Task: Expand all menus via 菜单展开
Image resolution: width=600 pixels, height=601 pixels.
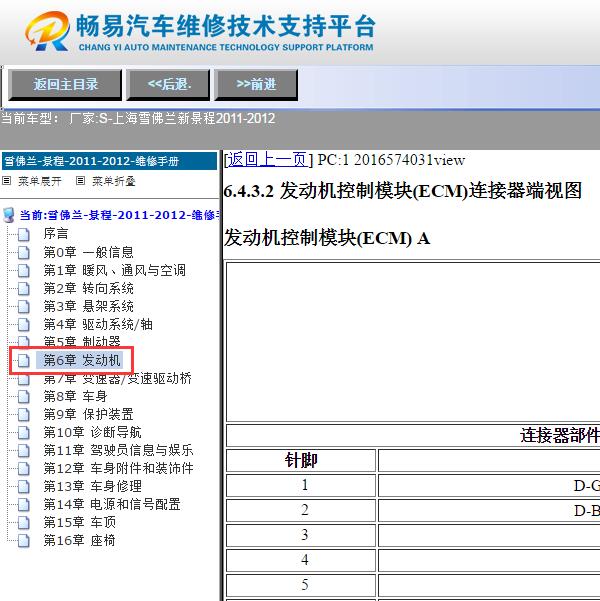Action: tap(40, 181)
